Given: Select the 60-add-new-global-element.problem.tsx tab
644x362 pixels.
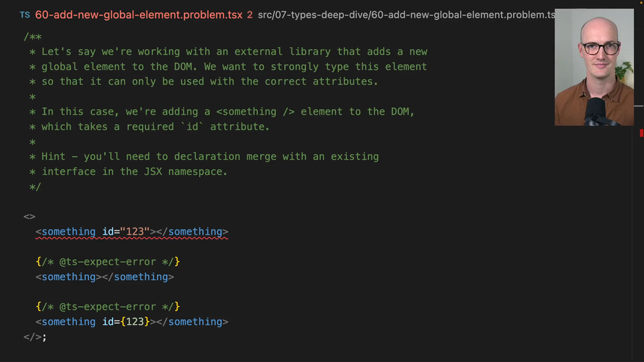Looking at the screenshot, I should click(x=139, y=15).
